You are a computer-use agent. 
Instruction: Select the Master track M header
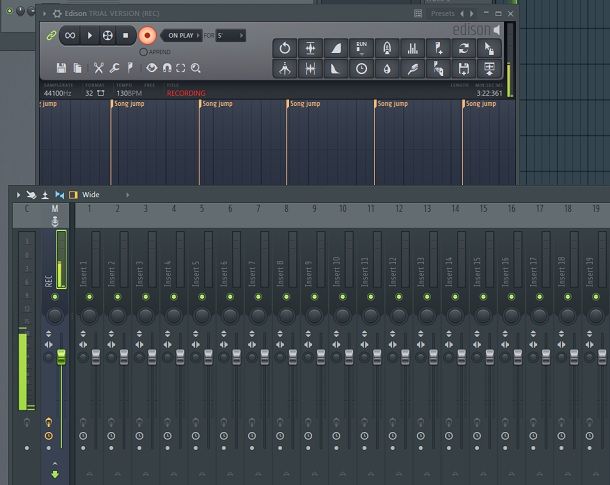[x=55, y=209]
